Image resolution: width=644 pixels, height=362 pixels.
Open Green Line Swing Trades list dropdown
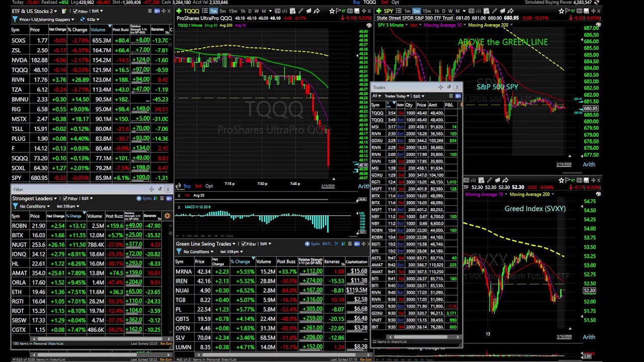pos(205,244)
